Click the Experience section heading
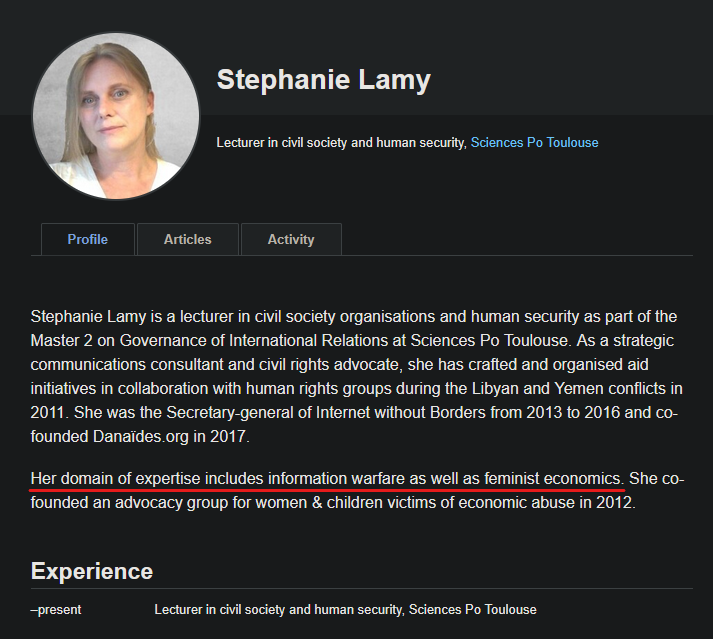Screen dimensions: 713x639 [x=92, y=571]
